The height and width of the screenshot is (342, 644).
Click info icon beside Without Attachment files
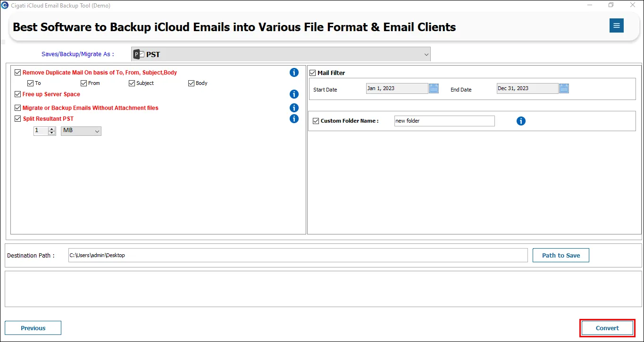click(x=294, y=108)
